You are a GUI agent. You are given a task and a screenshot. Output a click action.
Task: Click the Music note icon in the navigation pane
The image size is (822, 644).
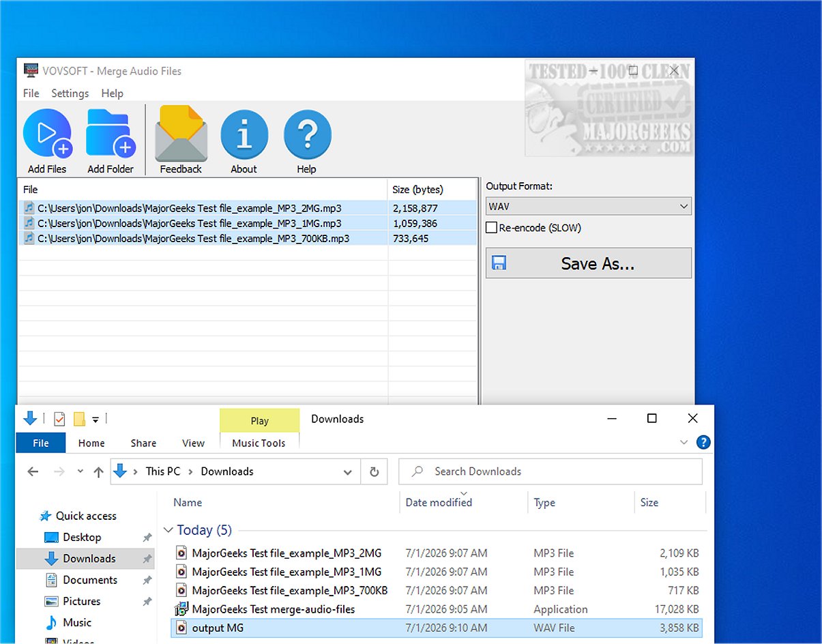tap(51, 622)
